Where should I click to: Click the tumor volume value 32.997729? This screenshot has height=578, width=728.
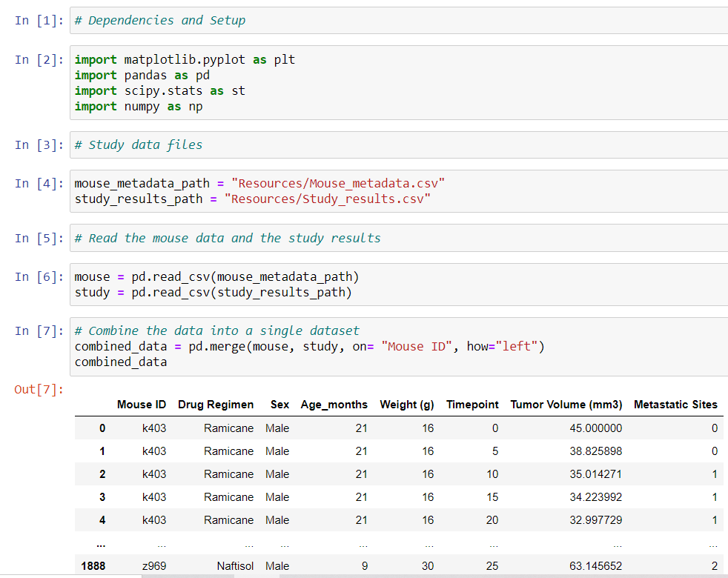click(596, 520)
